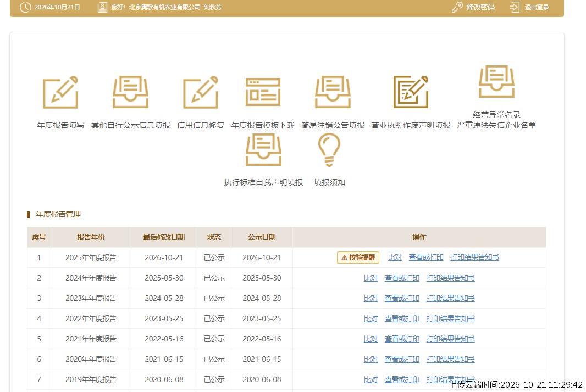Select the 2020年年度报告 cell
Viewport: 586px width, 392px height.
click(91, 359)
